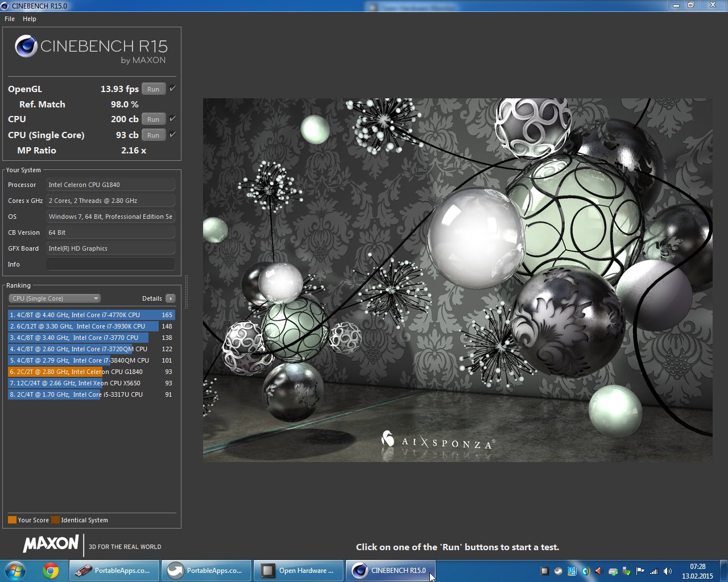Click the rendered AIXSPONZA scene image
Viewport: 728px width, 582px height.
coord(457,280)
